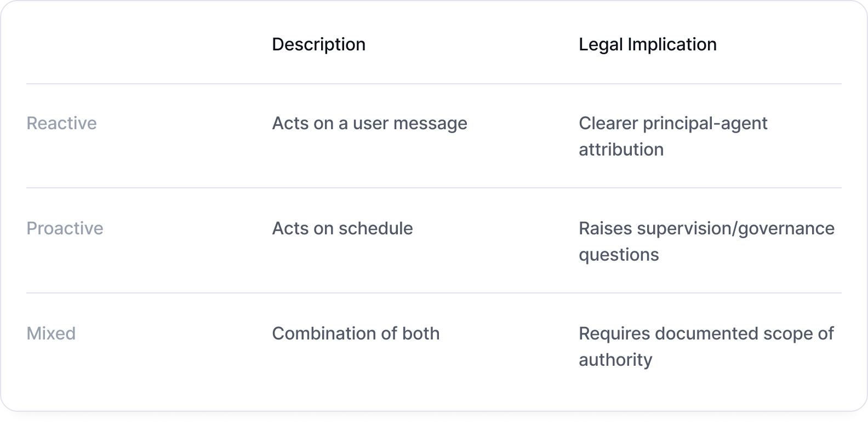
Task: Click 'Requires documented scope of authority' text
Action: 706,347
